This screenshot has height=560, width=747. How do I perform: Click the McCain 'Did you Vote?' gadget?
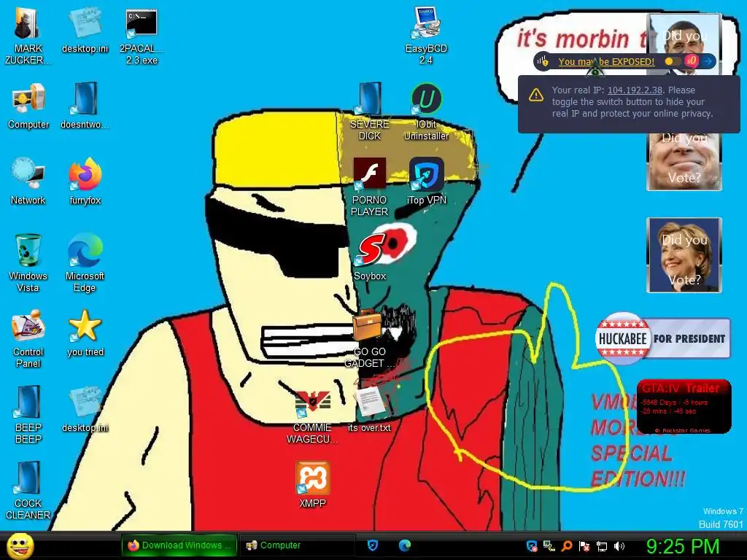pos(684,161)
